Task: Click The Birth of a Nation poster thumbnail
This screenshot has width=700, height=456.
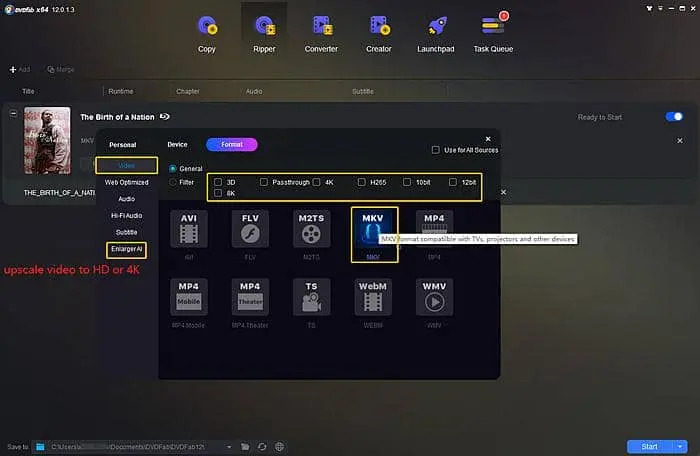Action: [47, 140]
